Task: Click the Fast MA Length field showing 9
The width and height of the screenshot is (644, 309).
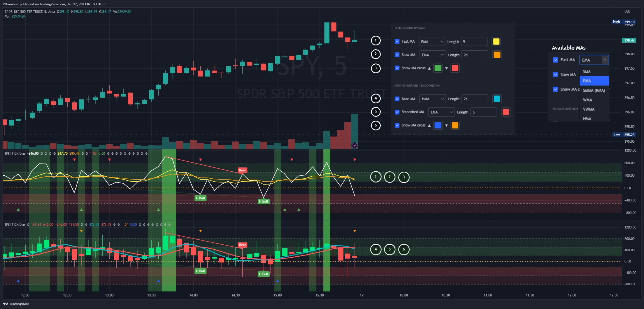Action: 474,42
